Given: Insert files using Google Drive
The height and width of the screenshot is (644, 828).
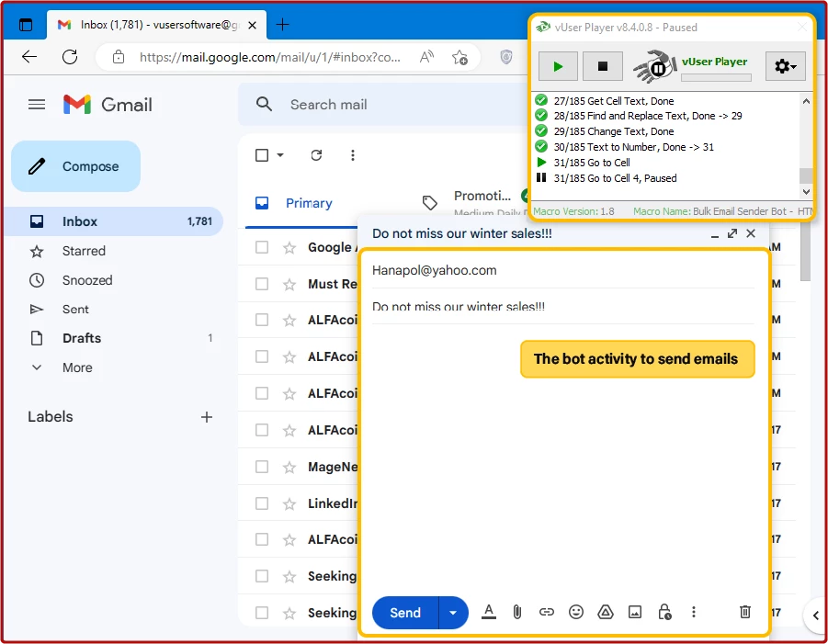Looking at the screenshot, I should pyautogui.click(x=606, y=612).
